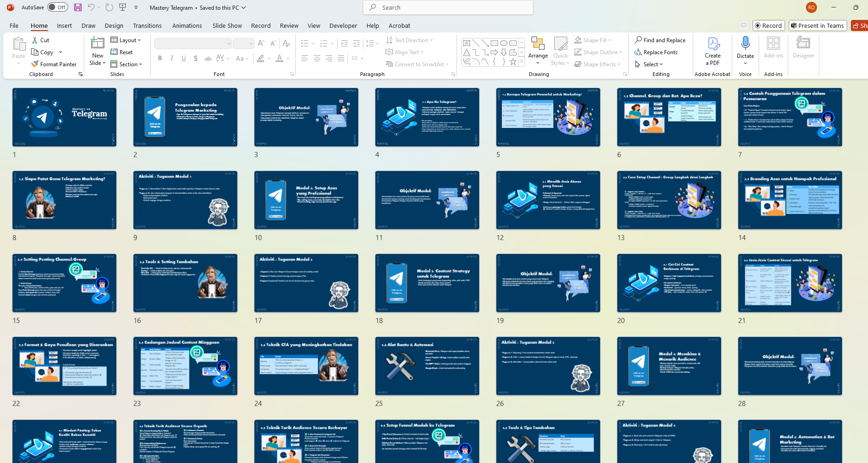Image resolution: width=868 pixels, height=463 pixels.
Task: Select the Format Painter tool
Action: (x=54, y=64)
